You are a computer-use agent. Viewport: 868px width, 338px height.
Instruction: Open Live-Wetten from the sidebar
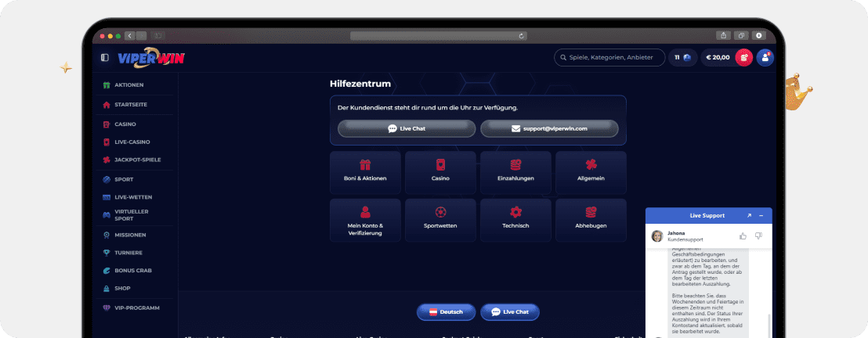tap(133, 197)
